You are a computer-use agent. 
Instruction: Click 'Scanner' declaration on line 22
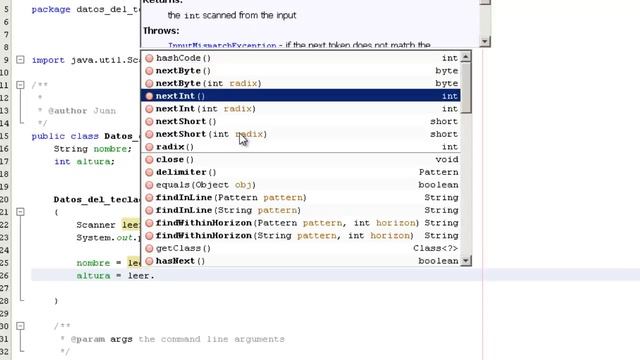click(96, 225)
